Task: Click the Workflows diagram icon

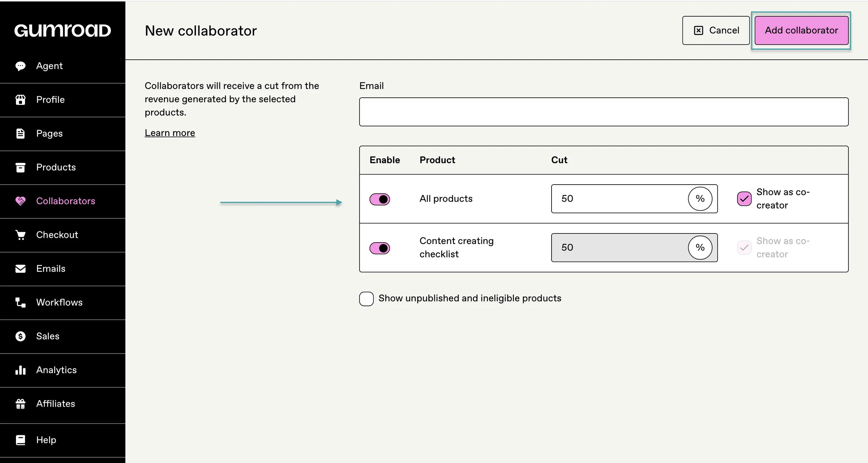Action: pos(21,302)
